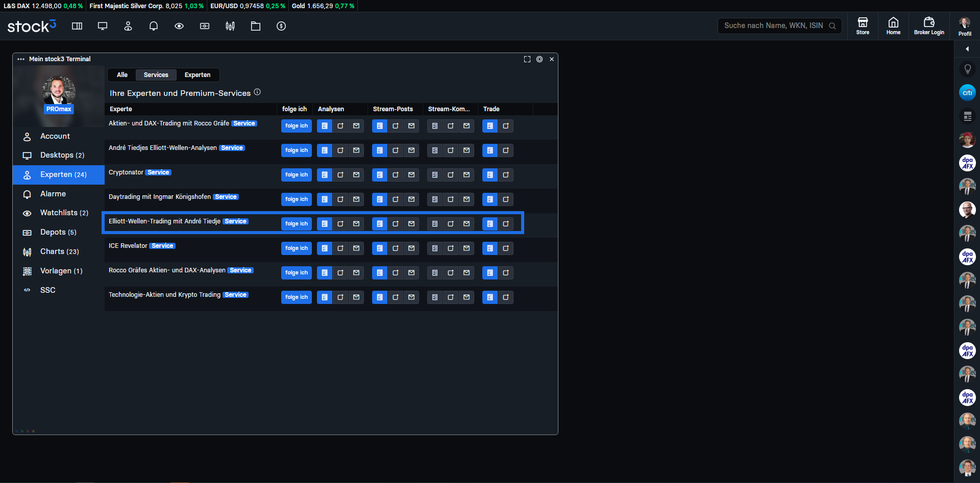
Task: Toggle Stream-Kommentare list for ICE Revelator
Action: 435,248
